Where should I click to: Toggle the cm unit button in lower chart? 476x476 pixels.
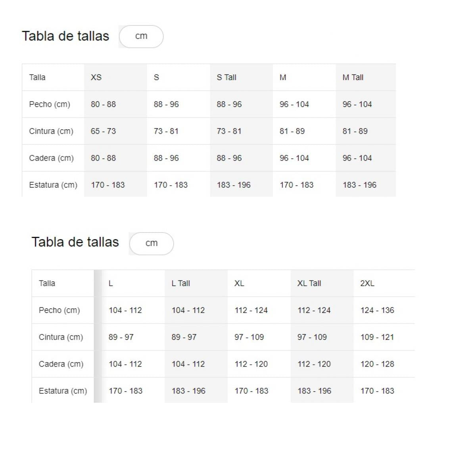152,243
